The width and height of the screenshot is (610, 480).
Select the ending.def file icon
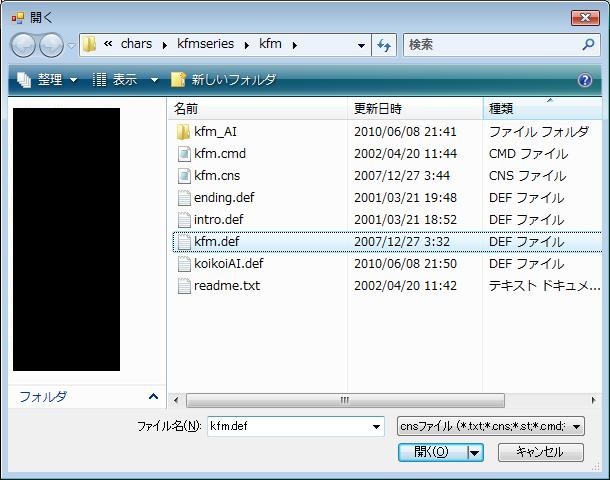[x=184, y=198]
